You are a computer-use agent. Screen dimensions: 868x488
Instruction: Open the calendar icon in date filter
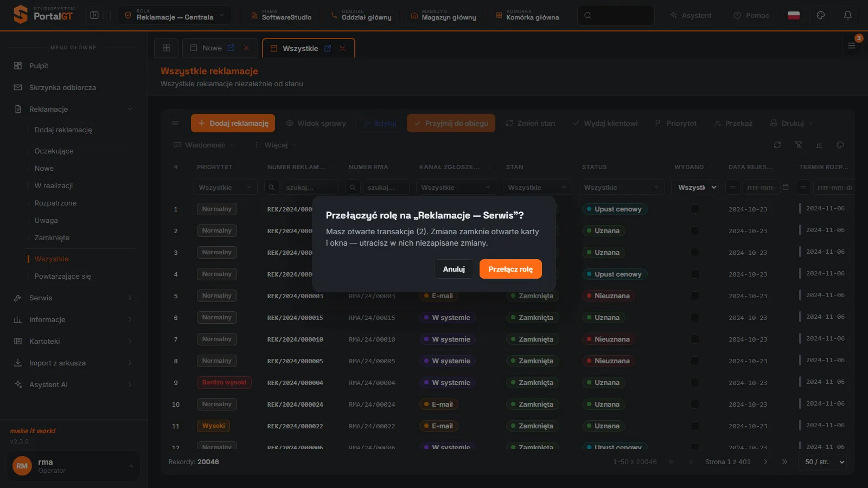tap(786, 187)
